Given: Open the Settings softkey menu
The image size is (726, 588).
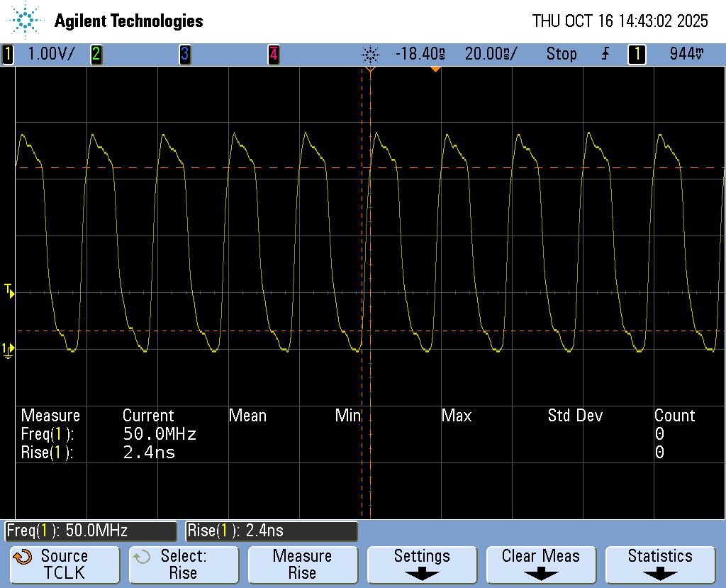Looking at the screenshot, I should point(422,565).
